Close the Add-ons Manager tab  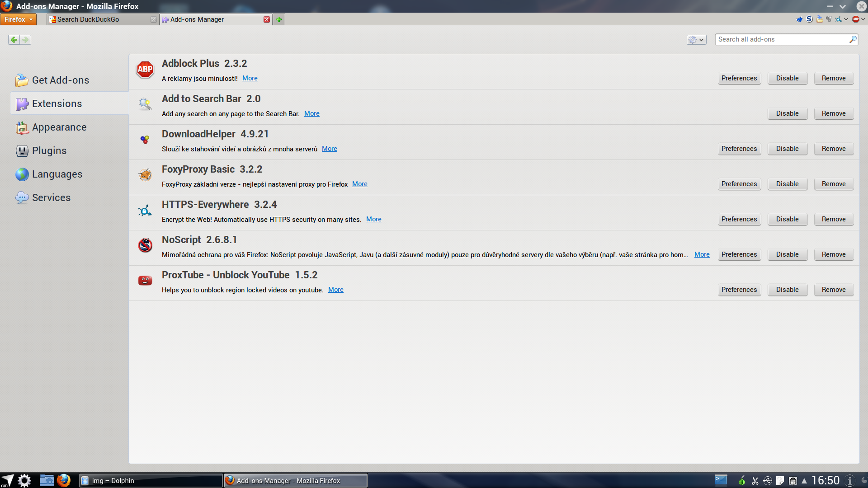pyautogui.click(x=267, y=19)
